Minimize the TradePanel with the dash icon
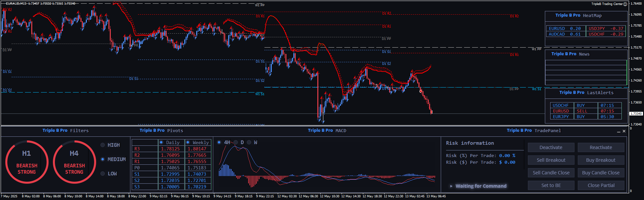This screenshot has width=644, height=200. 619,131
